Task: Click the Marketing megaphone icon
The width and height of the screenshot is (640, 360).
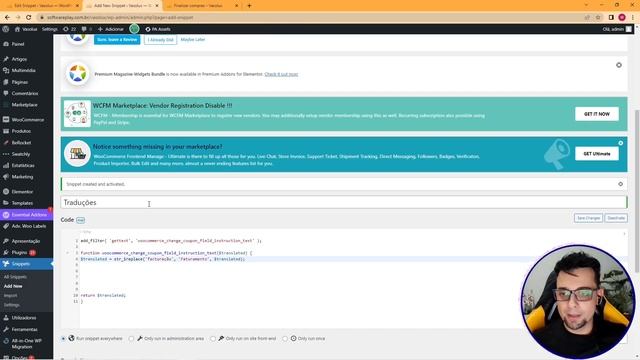Action: click(x=6, y=177)
